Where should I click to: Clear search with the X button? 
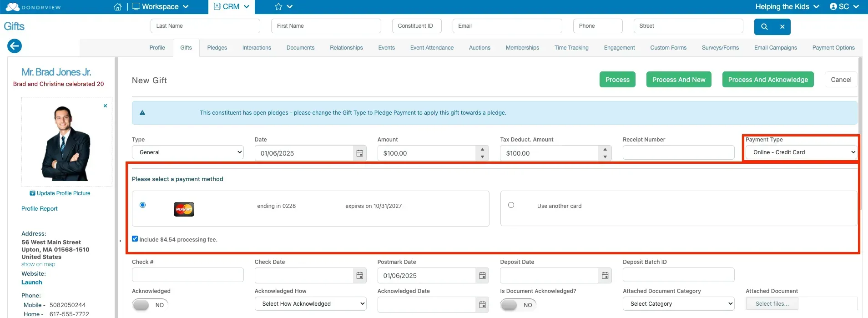point(782,27)
